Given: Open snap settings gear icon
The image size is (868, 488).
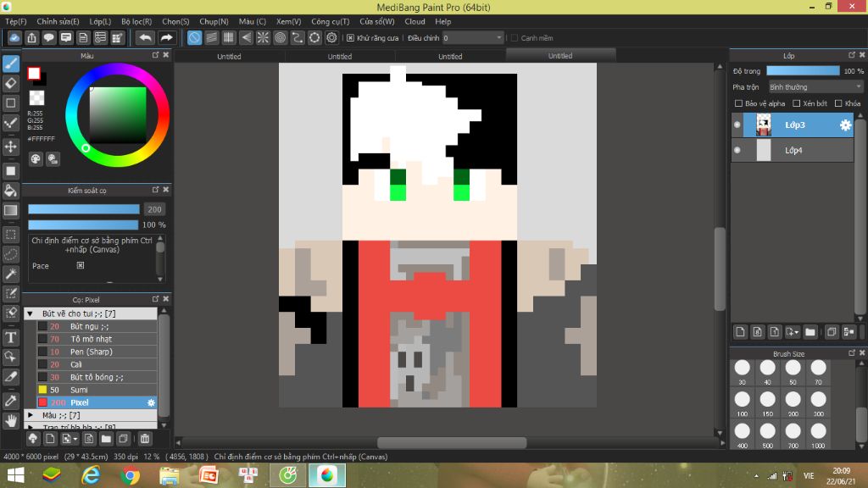Looking at the screenshot, I should pyautogui.click(x=331, y=37).
